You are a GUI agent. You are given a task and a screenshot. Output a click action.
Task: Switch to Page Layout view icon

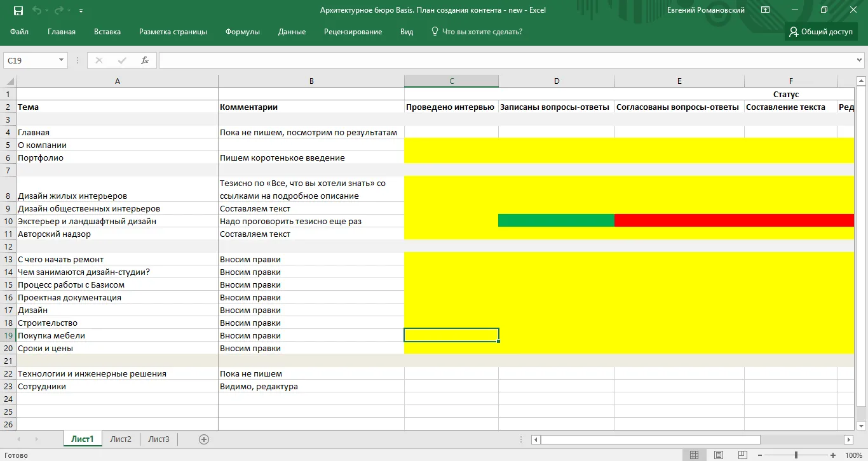[718, 455]
